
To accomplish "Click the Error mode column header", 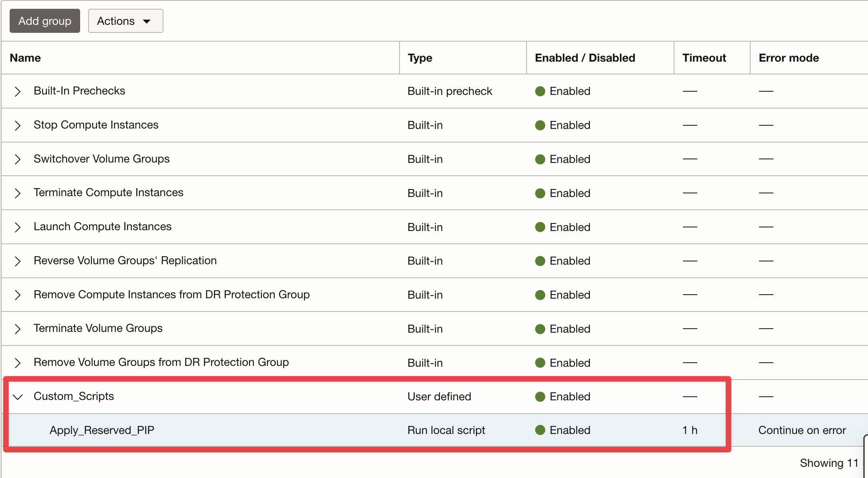I will pyautogui.click(x=788, y=58).
